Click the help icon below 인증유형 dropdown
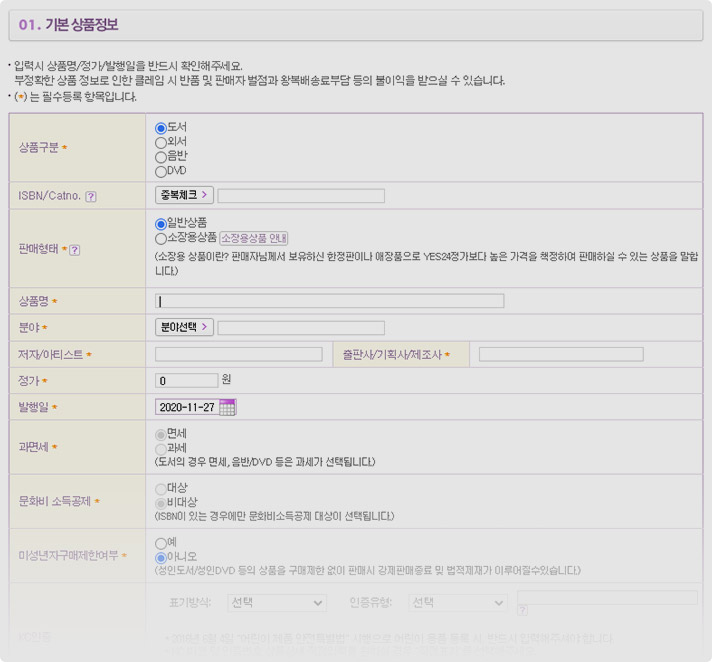Screen dimensions: 712x662 pyautogui.click(x=522, y=609)
